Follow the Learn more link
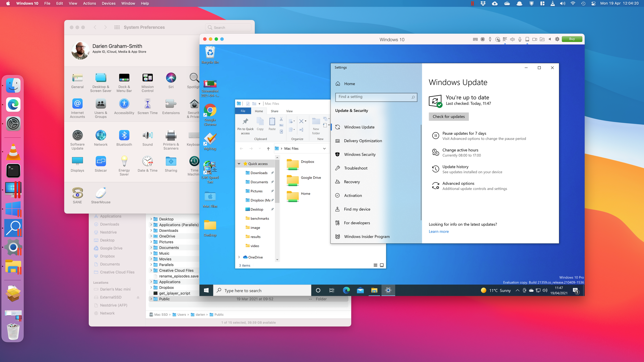 click(x=438, y=232)
